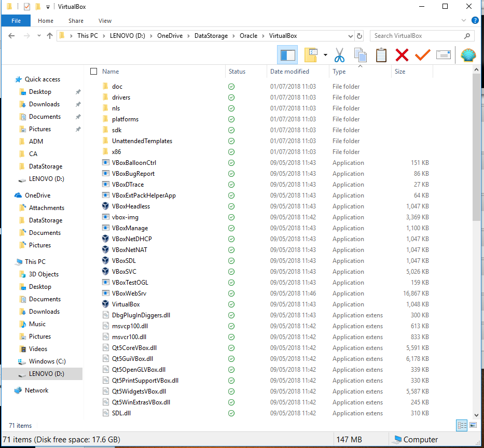The height and width of the screenshot is (448, 484).
Task: Click the seashell icon in the toolbar
Action: (x=468, y=54)
